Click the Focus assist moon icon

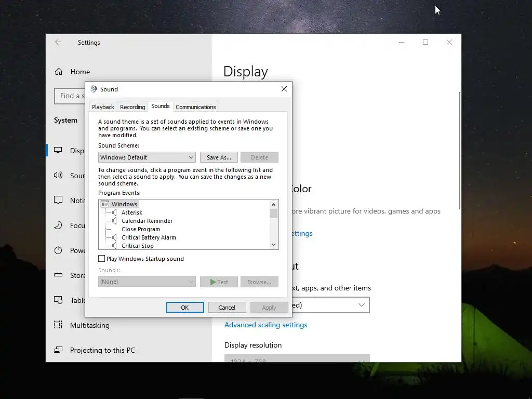pos(58,225)
